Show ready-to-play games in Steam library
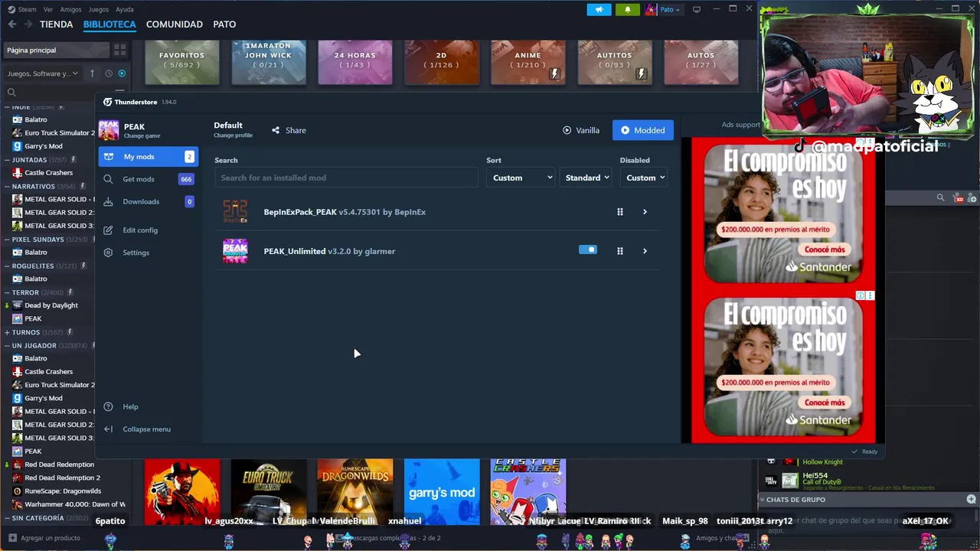The image size is (980, 551). 122,73
